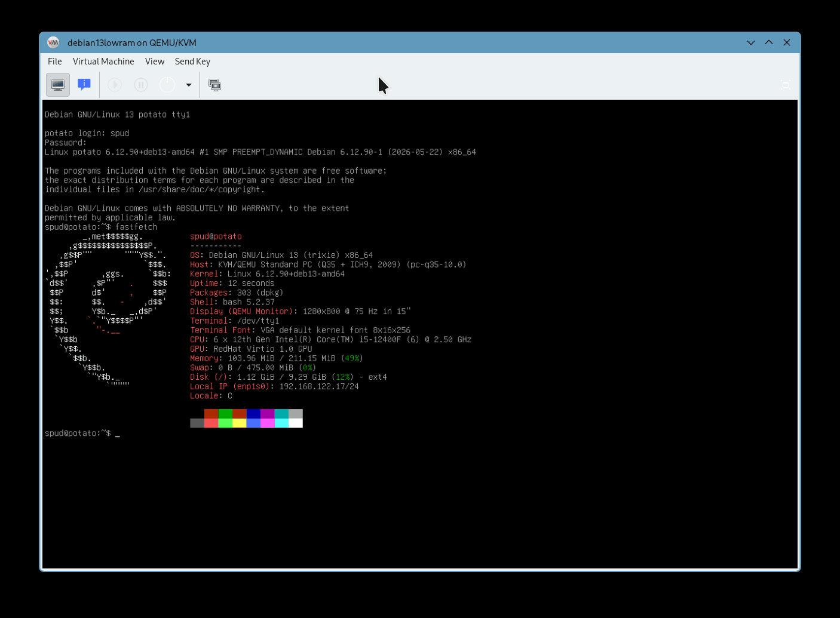Minimize the debian13lowram window
The image size is (840, 618).
[751, 42]
